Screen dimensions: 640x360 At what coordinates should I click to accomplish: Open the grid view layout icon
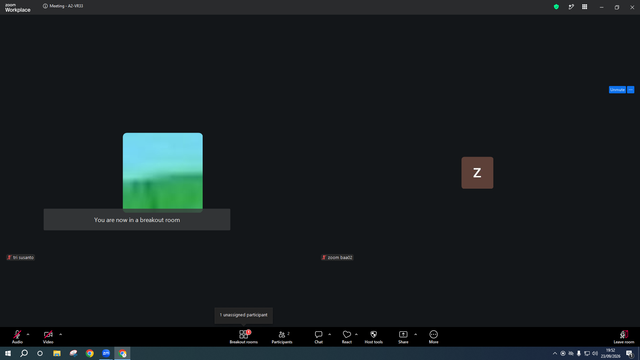point(584,7)
